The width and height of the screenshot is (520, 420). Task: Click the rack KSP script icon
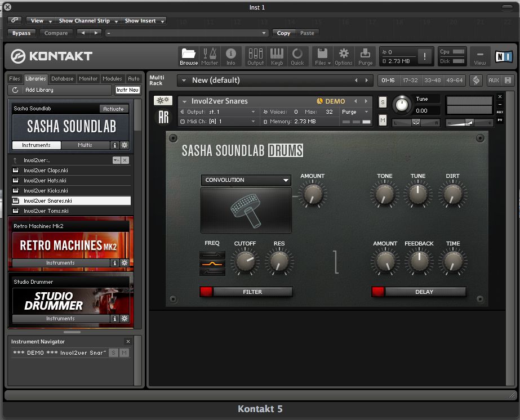pos(476,80)
